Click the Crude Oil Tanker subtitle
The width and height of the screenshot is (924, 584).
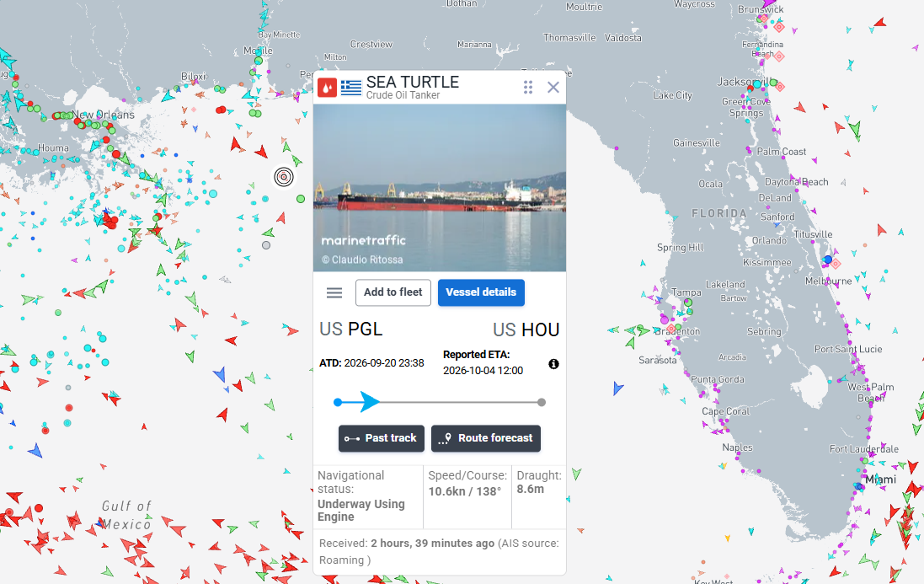(403, 95)
